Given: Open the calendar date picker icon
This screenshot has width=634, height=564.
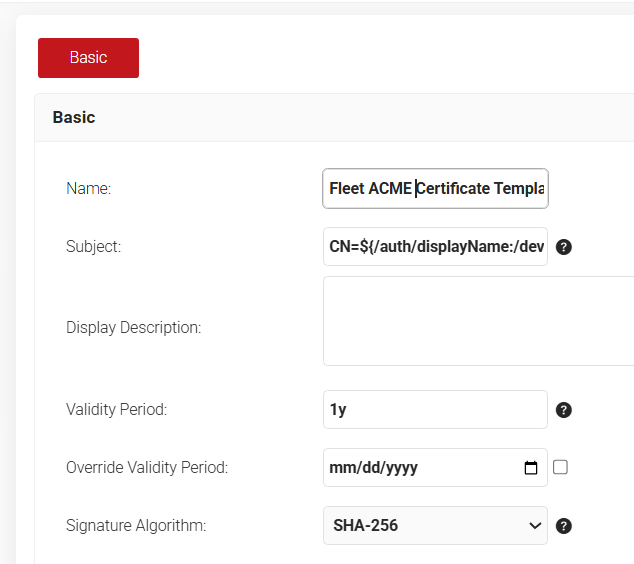Looking at the screenshot, I should click(x=530, y=468).
